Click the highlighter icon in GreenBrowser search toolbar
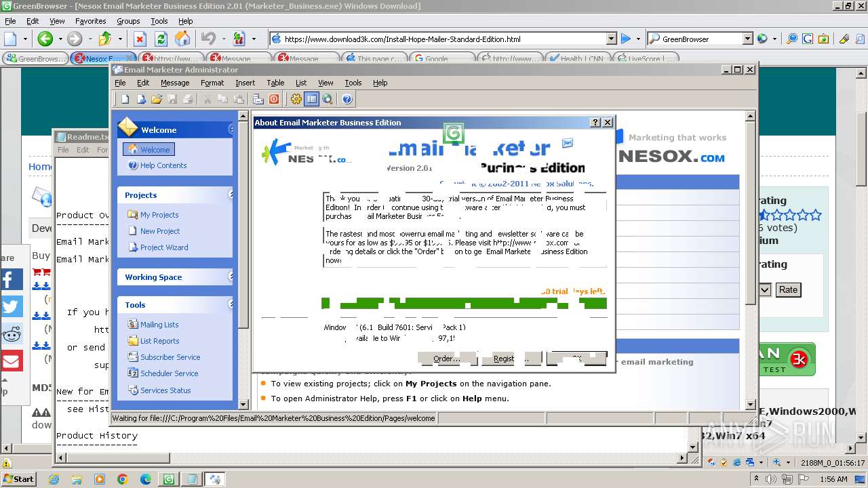The image size is (868, 488). [844, 39]
